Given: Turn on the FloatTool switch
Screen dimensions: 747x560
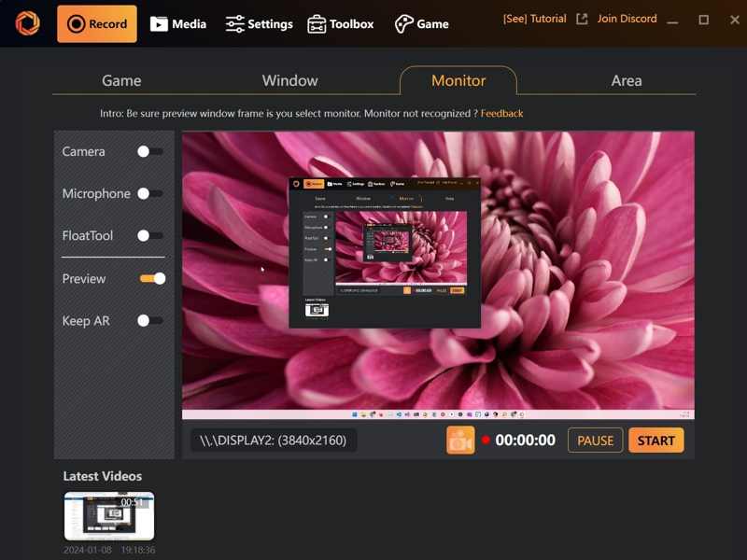Looking at the screenshot, I should (150, 235).
